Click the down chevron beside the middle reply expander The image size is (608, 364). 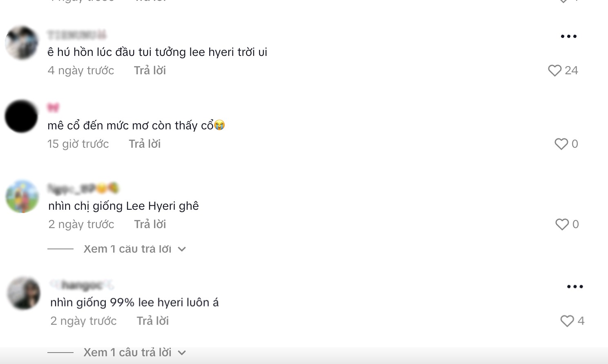(x=181, y=249)
